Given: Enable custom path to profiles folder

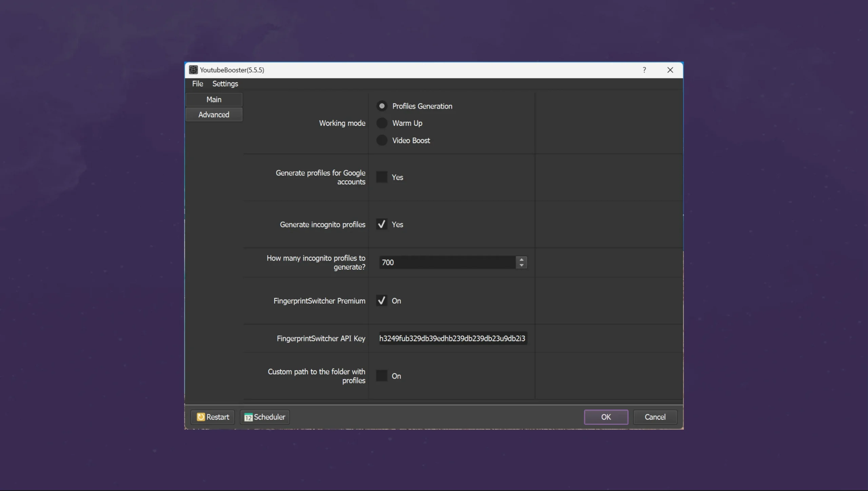Looking at the screenshot, I should click(381, 376).
